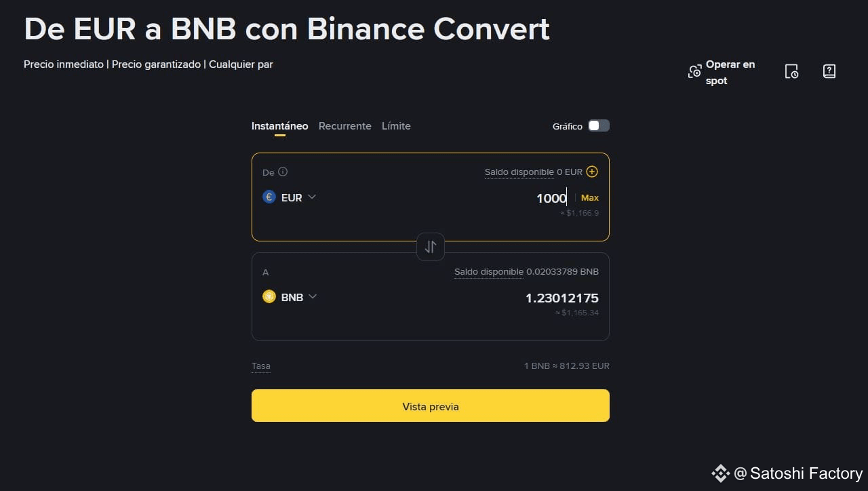This screenshot has height=491, width=868.
Task: Click the Operar en spot icon
Action: tap(694, 72)
